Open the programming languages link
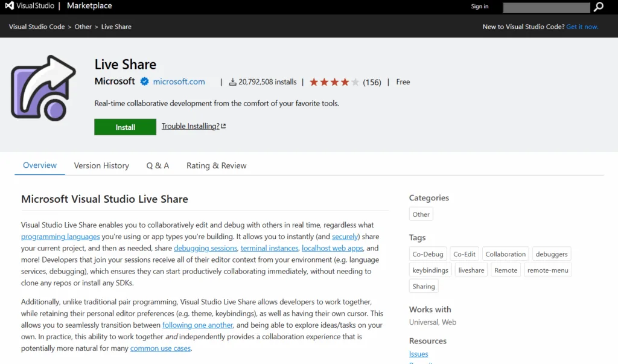Screen dimensions: 618x364 click(x=60, y=237)
